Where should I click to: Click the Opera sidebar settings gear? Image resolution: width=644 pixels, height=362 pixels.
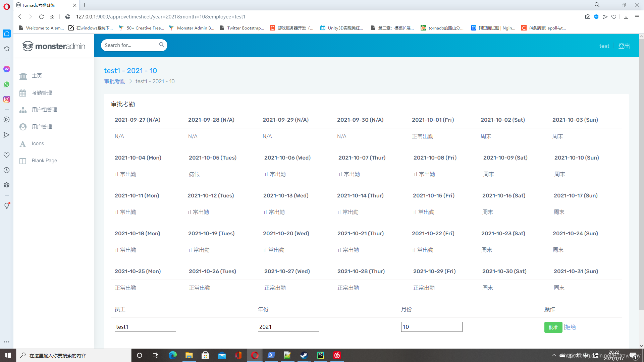[x=7, y=185]
